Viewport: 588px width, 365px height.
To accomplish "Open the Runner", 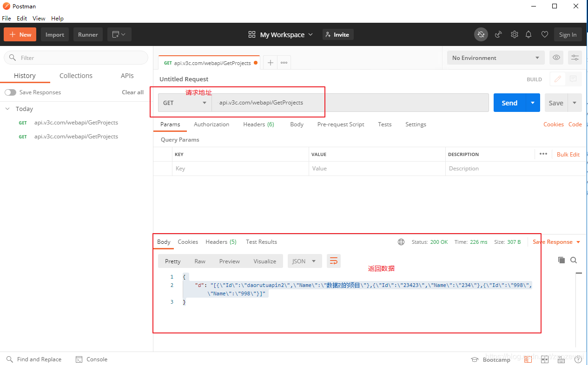I will 88,34.
